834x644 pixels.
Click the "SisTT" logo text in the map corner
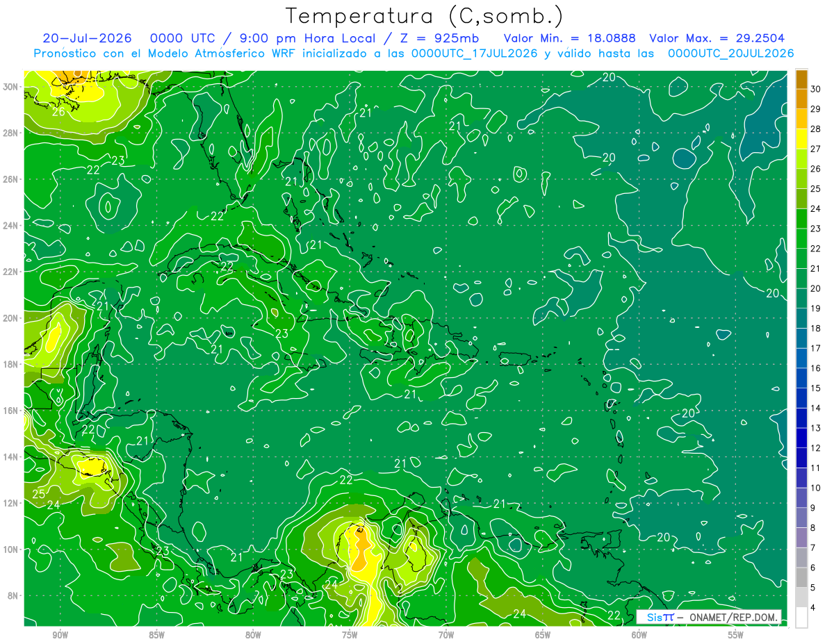point(660,617)
